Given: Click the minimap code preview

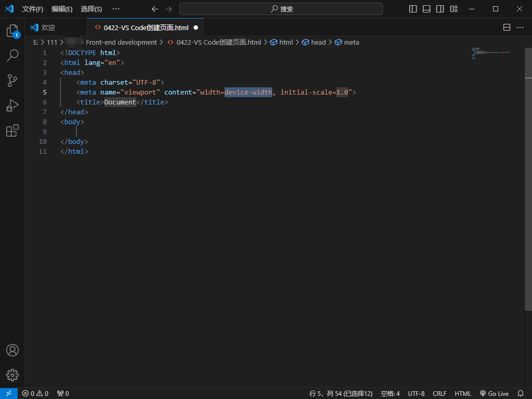Looking at the screenshot, I should [490, 54].
